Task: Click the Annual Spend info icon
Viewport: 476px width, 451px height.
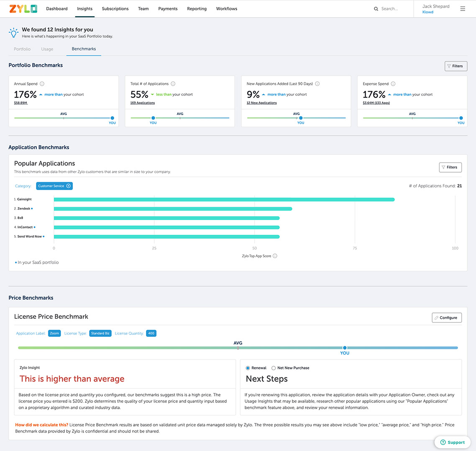Action: point(42,84)
